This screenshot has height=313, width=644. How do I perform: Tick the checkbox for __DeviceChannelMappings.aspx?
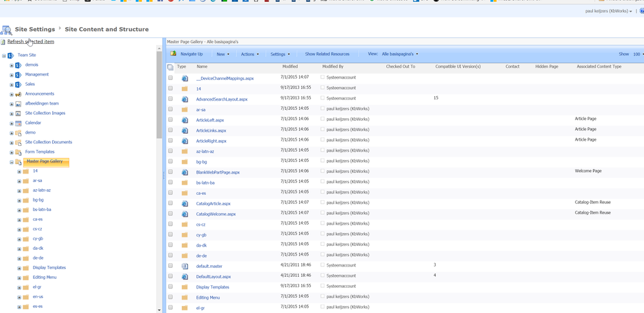click(x=170, y=77)
